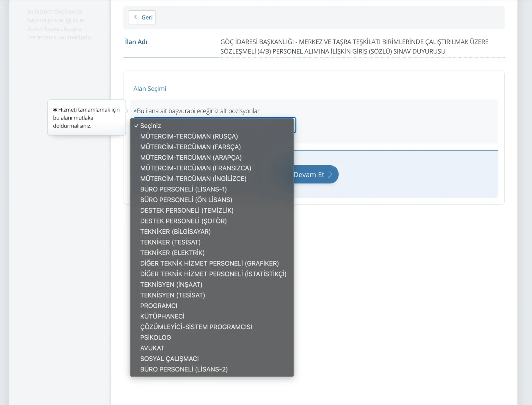Select DİĞER TEKNİK HİZMET PERSONELİ (GRAFİKER)

pos(209,264)
